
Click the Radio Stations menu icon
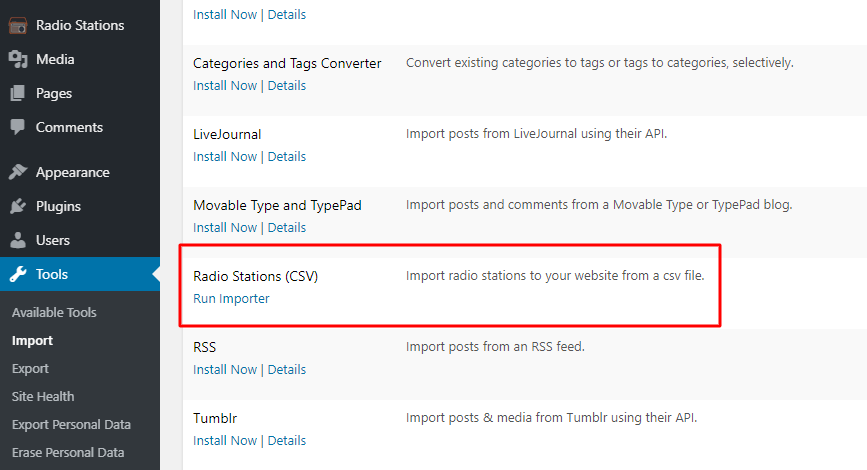(x=18, y=25)
